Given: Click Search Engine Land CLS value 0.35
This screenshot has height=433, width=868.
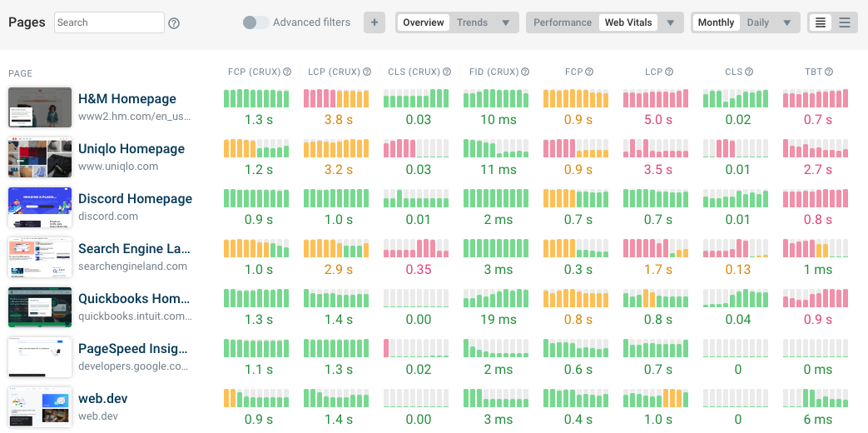Looking at the screenshot, I should click(x=418, y=270).
